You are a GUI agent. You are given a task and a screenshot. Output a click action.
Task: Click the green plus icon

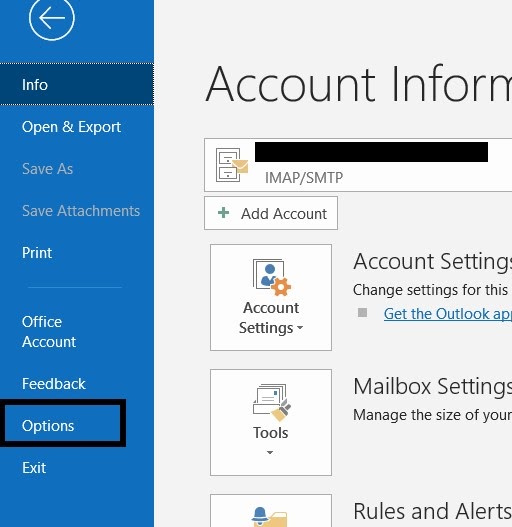(224, 212)
